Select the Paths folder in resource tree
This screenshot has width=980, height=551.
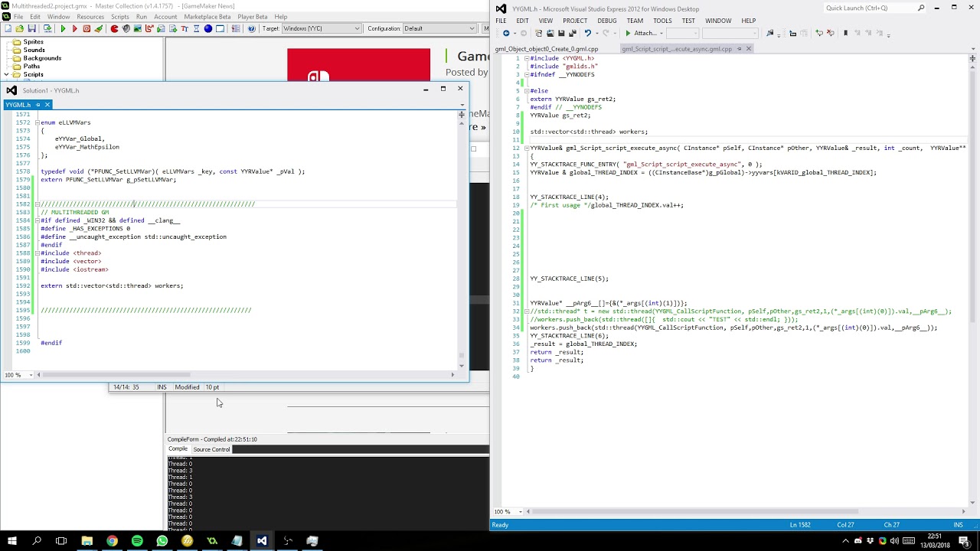[x=31, y=67]
